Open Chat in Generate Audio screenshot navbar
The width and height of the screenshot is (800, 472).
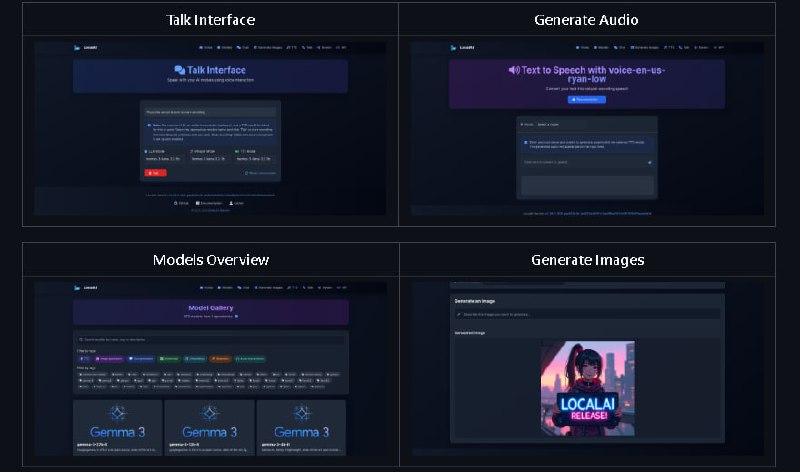click(x=620, y=47)
